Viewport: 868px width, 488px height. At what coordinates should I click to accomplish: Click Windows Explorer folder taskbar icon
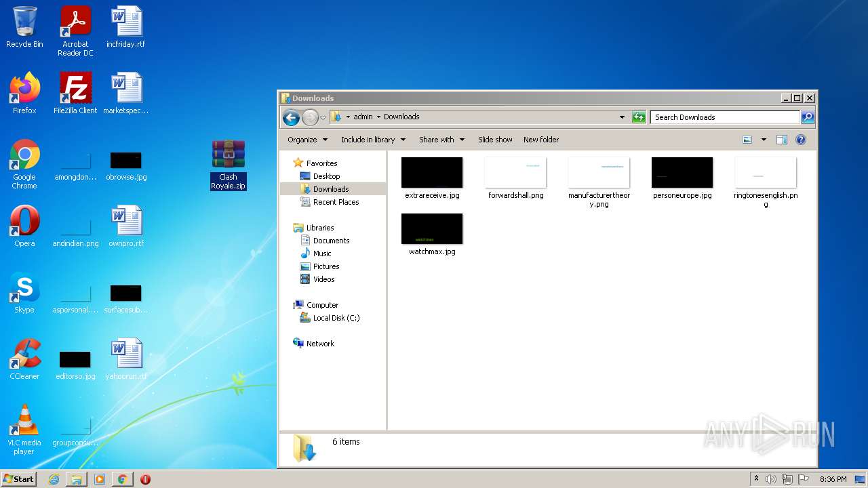click(77, 479)
